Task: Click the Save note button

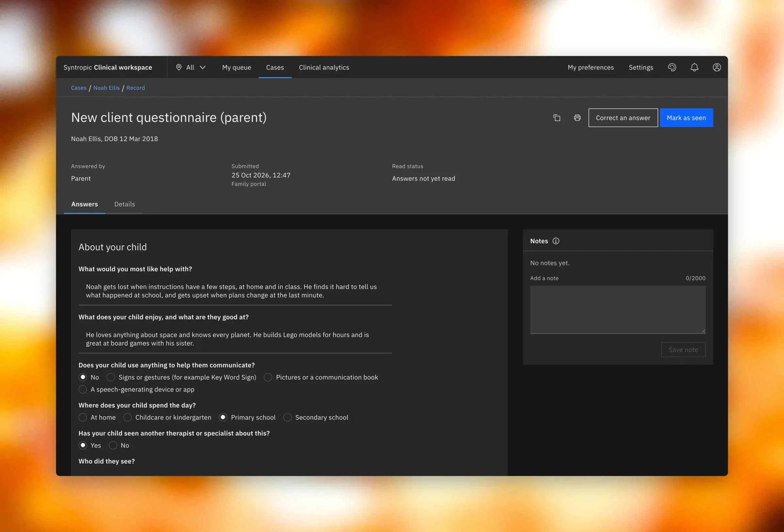Action: click(x=683, y=350)
